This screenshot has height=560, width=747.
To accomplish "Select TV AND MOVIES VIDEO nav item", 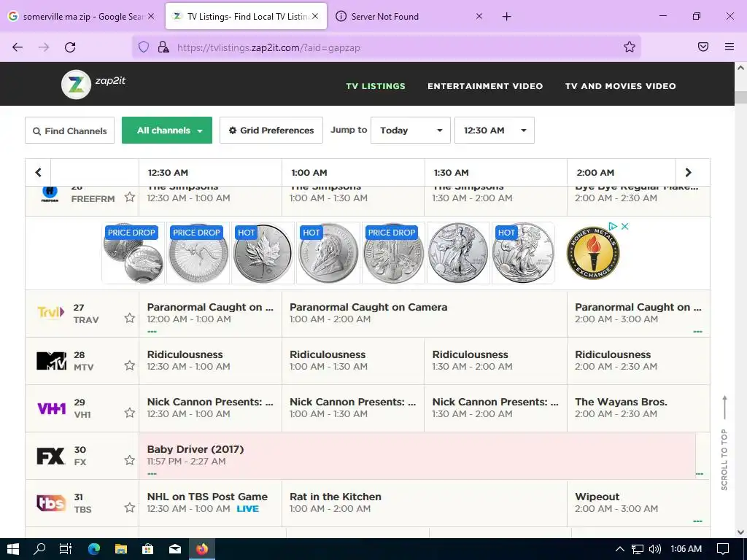I will [x=620, y=86].
